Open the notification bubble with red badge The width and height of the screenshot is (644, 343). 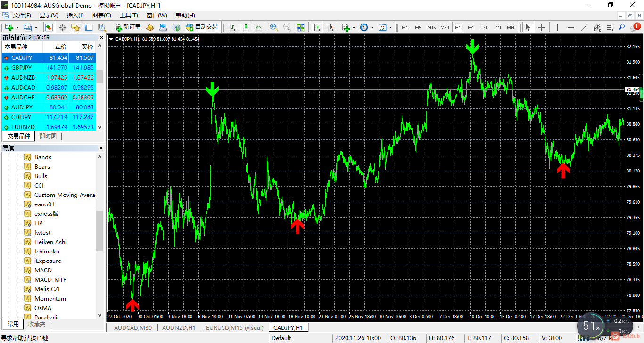coord(635,27)
